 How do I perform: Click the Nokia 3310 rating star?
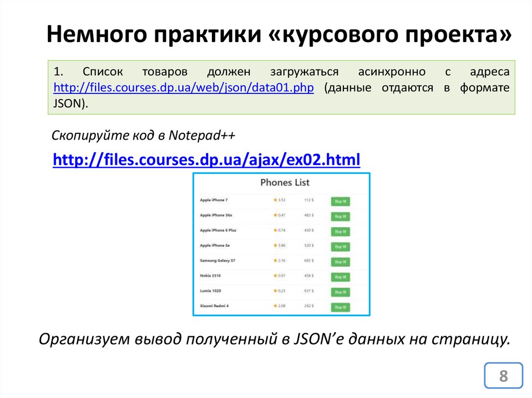[275, 276]
